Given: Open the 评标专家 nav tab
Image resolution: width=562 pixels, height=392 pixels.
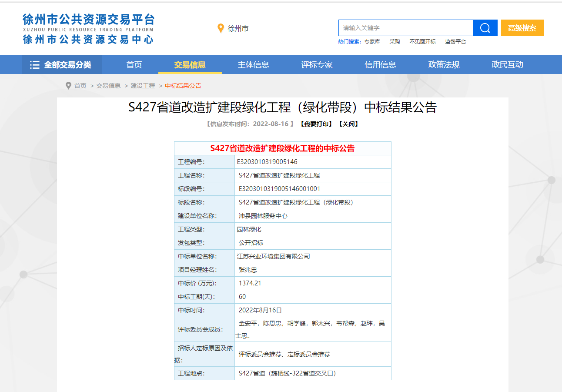Looking at the screenshot, I should pos(317,65).
